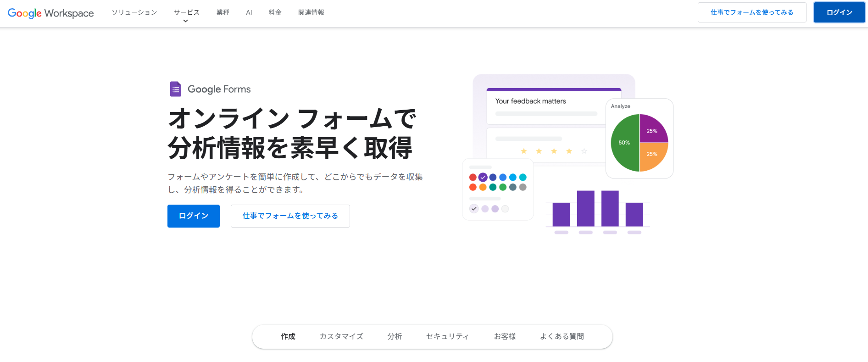The height and width of the screenshot is (362, 868).
Task: Switch to the カスタマイズ tab
Action: pyautogui.click(x=341, y=336)
